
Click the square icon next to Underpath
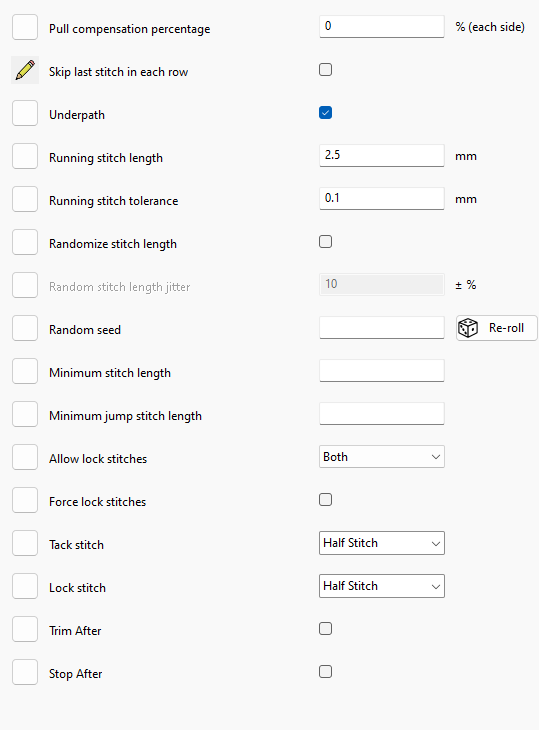pos(25,113)
